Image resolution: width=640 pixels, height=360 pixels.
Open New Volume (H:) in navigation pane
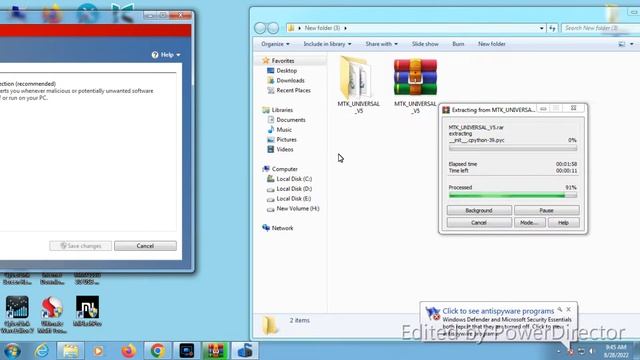coord(298,208)
